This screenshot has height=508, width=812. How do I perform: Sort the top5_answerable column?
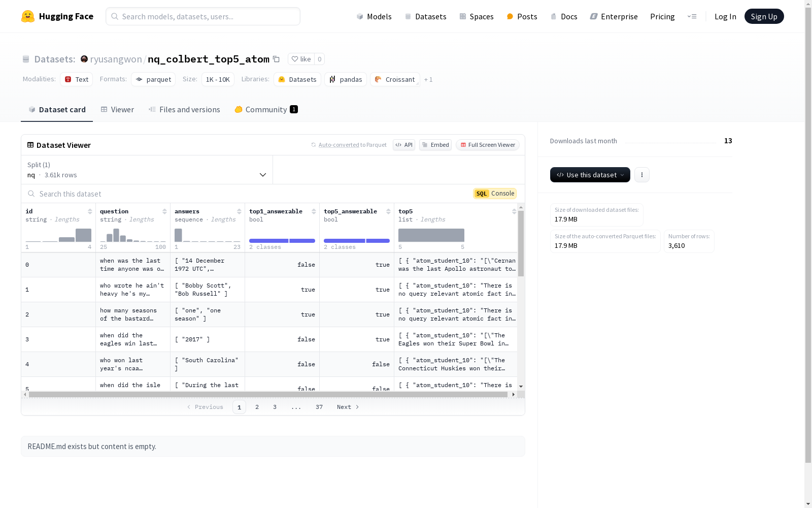[388, 211]
